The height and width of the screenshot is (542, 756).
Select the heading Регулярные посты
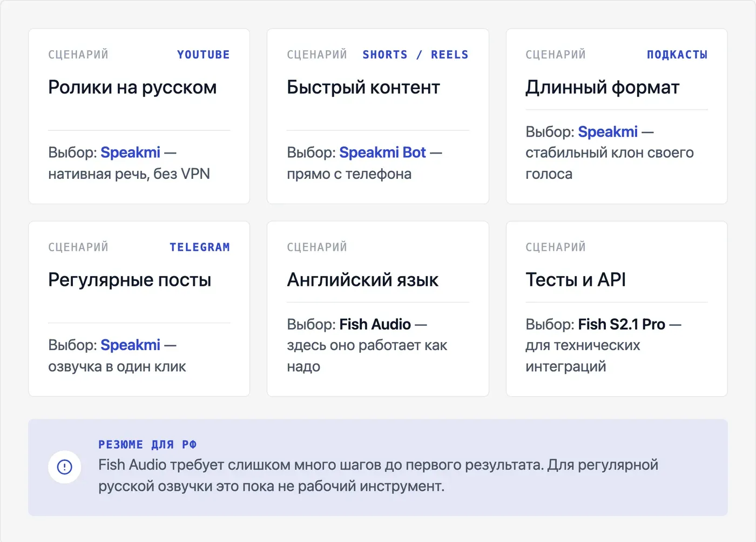(x=130, y=279)
